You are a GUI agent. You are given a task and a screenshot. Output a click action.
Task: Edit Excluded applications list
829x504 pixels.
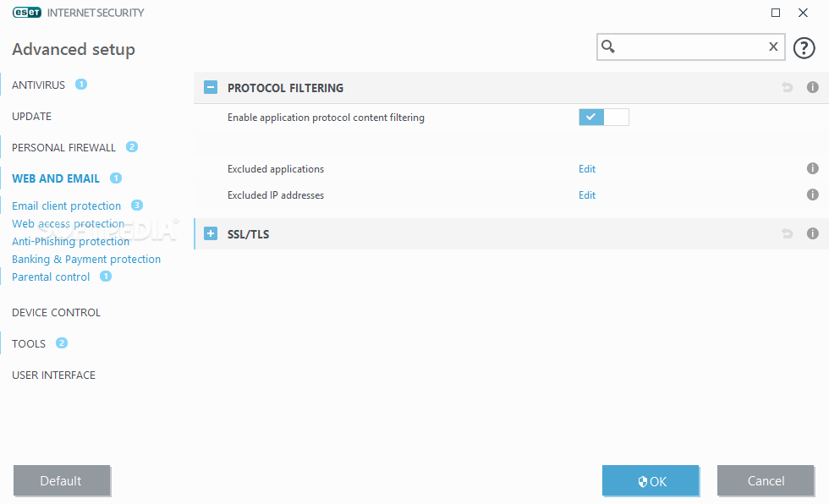click(587, 169)
